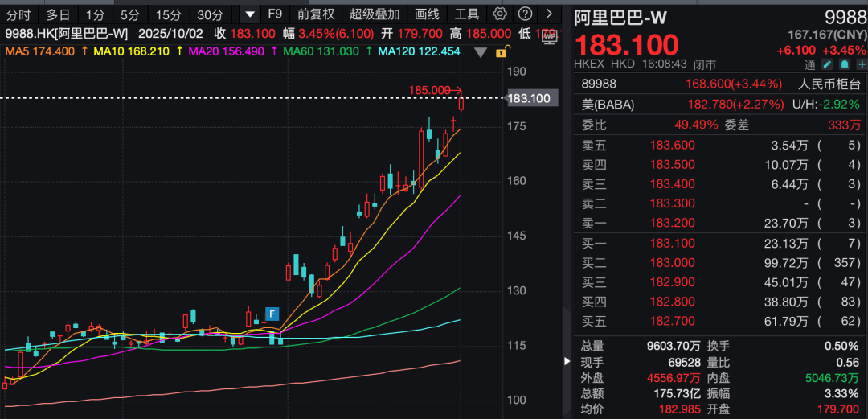Screen dimensions: 868x419
Task: Click the pencil edit note icon
Action: click(828, 64)
